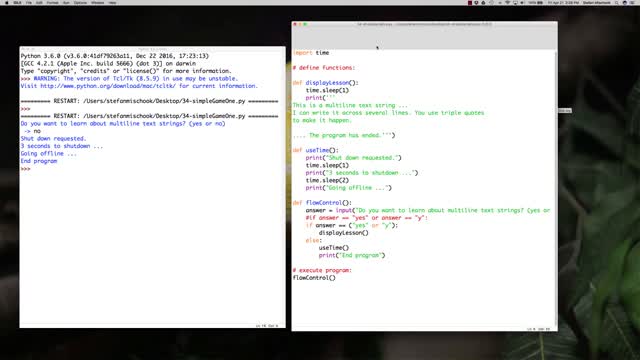Click the 'def displayLesson():' line

tap(325, 83)
